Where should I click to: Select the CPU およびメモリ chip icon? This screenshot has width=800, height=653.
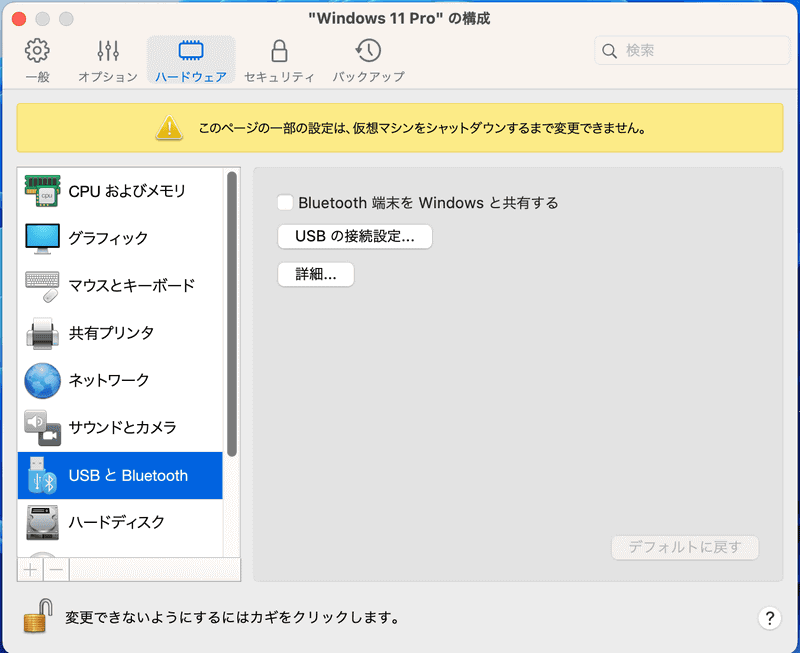[x=42, y=191]
